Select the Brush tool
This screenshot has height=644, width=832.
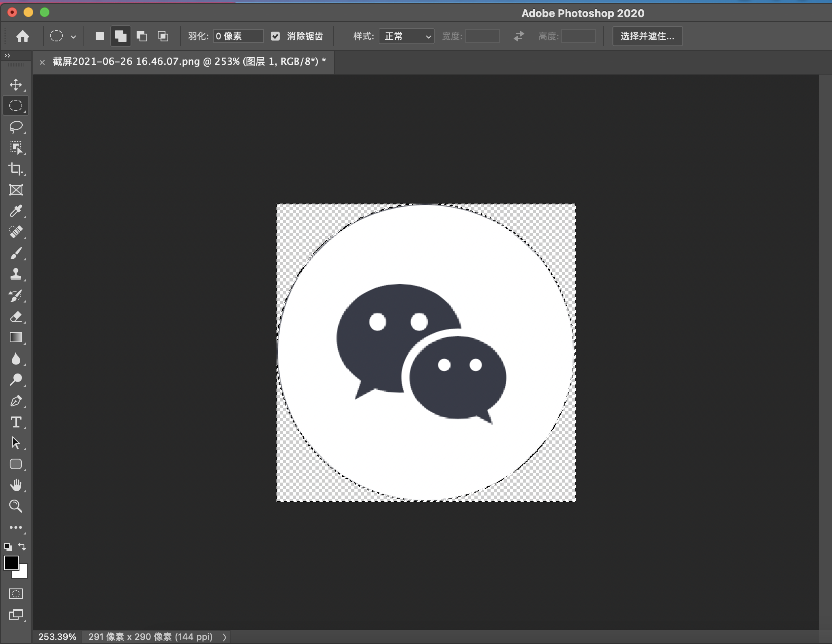pyautogui.click(x=16, y=253)
